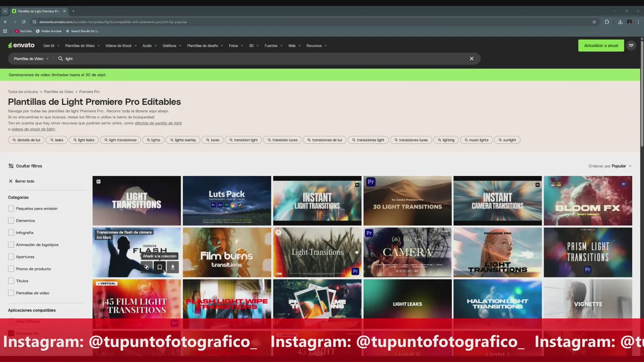The width and height of the screenshot is (644, 362).
Task: Click Borrar todo clear filters
Action: coord(21,181)
